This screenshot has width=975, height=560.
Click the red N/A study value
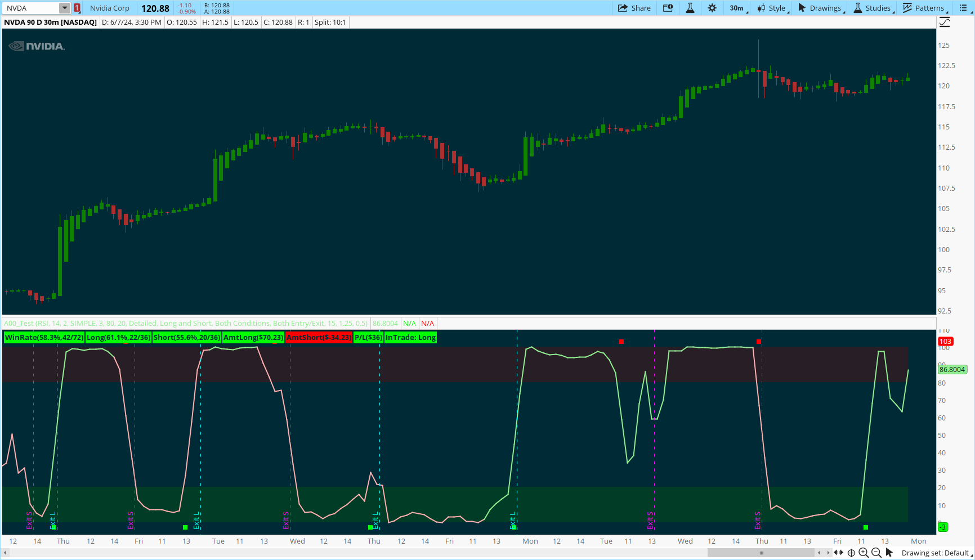427,323
